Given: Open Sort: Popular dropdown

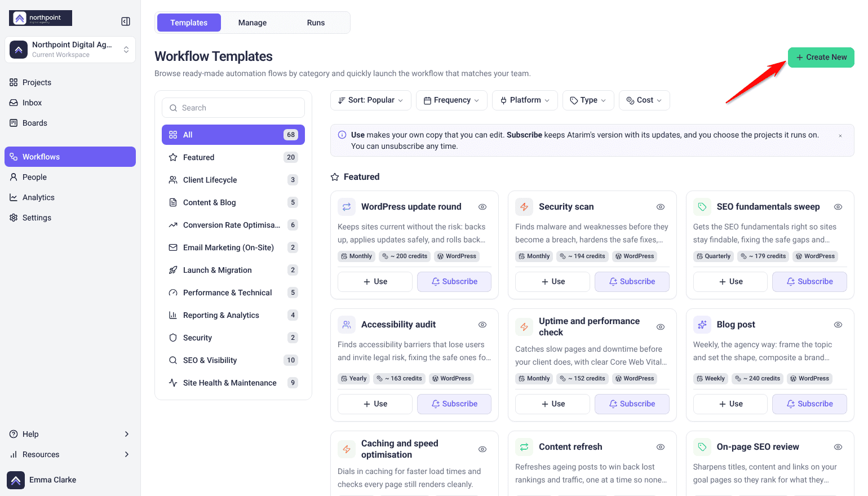Looking at the screenshot, I should [x=370, y=100].
